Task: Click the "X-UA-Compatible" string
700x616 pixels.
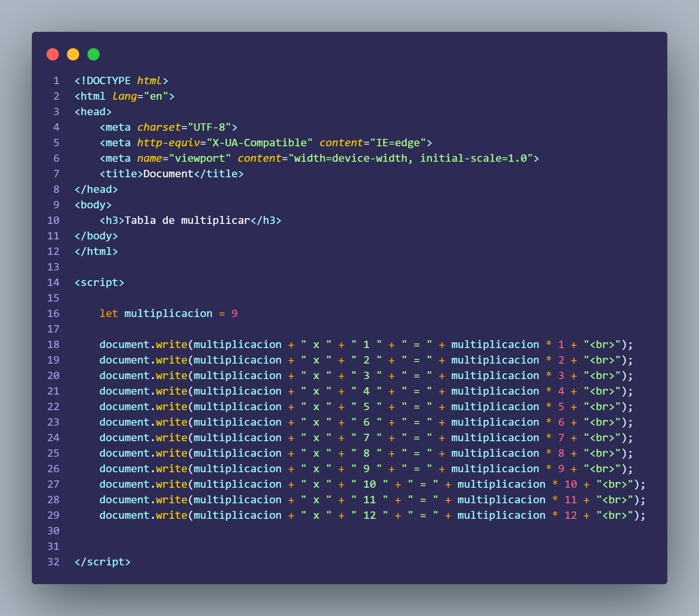Action: [260, 143]
